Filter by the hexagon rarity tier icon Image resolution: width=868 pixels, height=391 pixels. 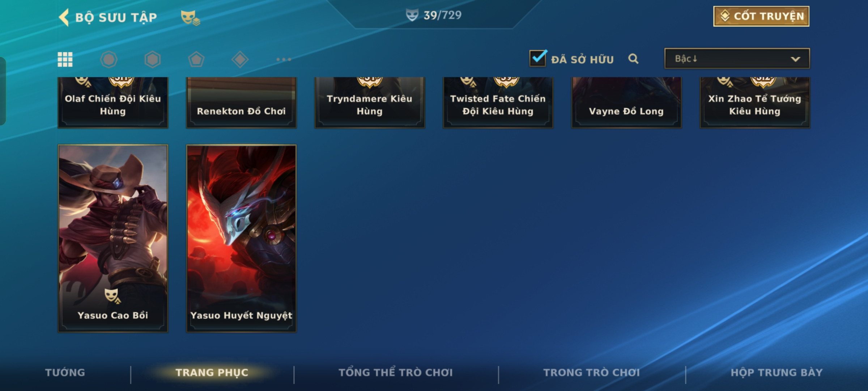[153, 59]
